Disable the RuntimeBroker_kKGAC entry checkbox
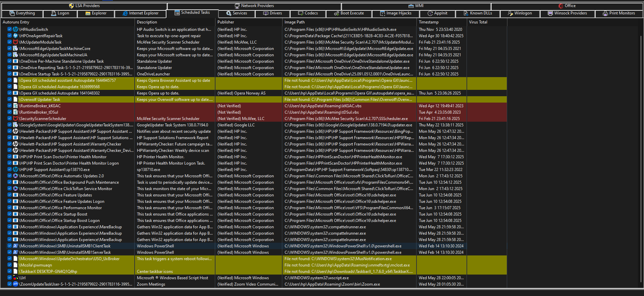This screenshot has height=296, width=644. (x=10, y=106)
